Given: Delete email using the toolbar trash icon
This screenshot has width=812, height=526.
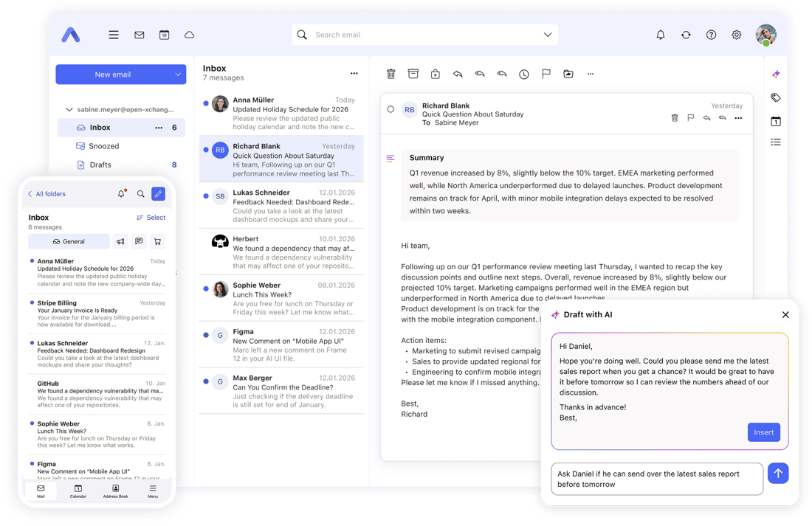Looking at the screenshot, I should (x=391, y=74).
